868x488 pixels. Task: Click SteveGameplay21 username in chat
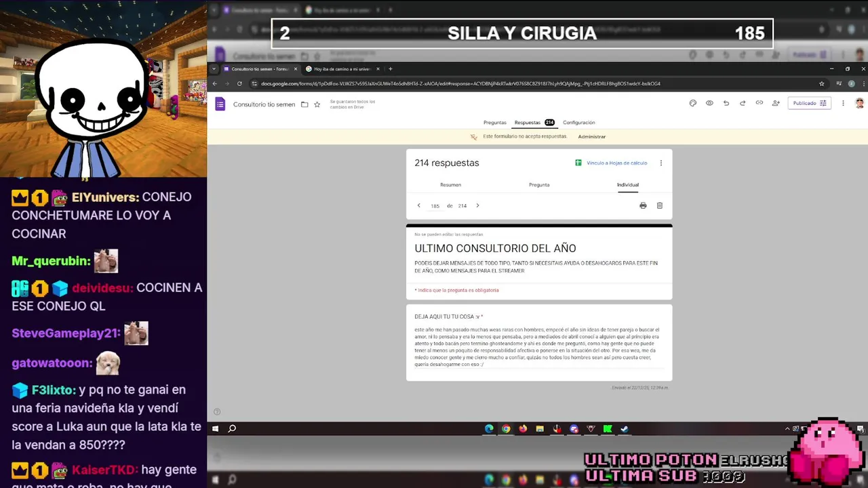[x=66, y=333]
